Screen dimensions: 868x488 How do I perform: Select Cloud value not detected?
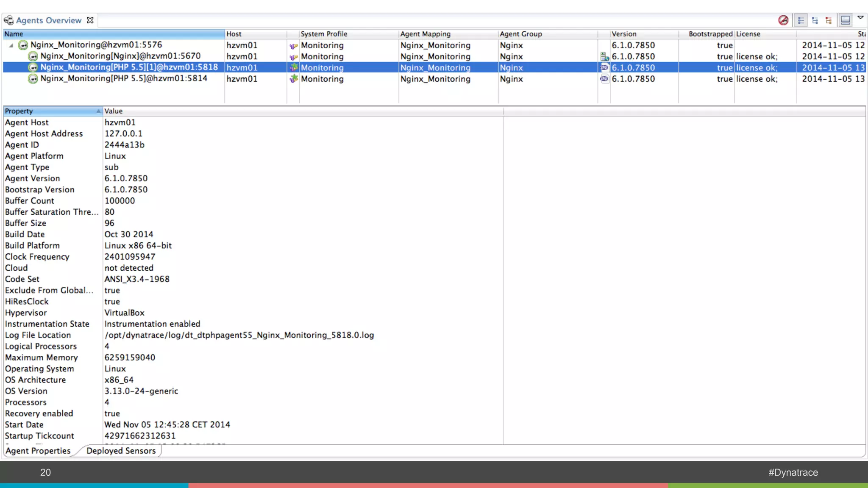(129, 268)
